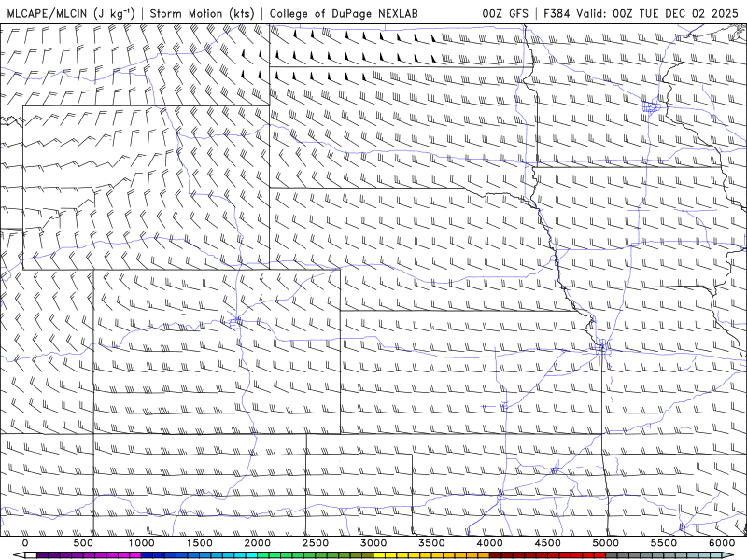Click the MLCAPE/MLCIN (J kg⁻¹) title text

[x=71, y=13]
